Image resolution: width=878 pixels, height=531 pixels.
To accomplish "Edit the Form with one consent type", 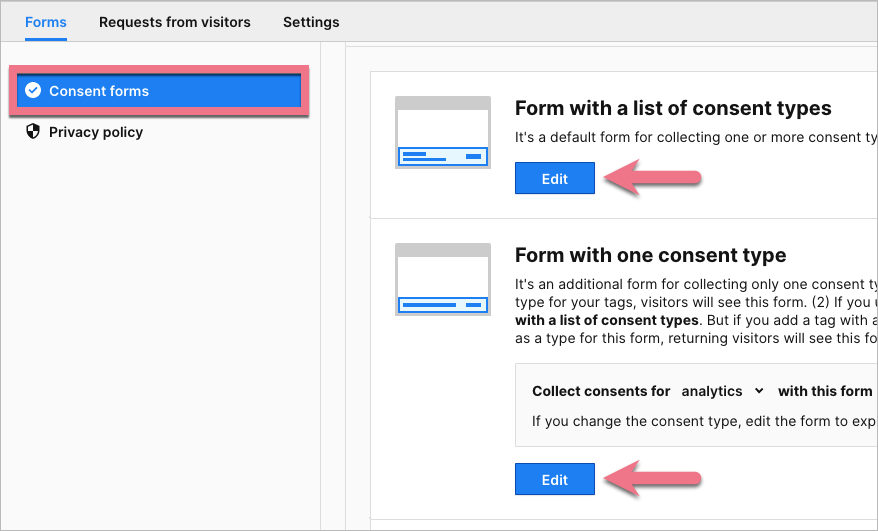I will [x=555, y=479].
